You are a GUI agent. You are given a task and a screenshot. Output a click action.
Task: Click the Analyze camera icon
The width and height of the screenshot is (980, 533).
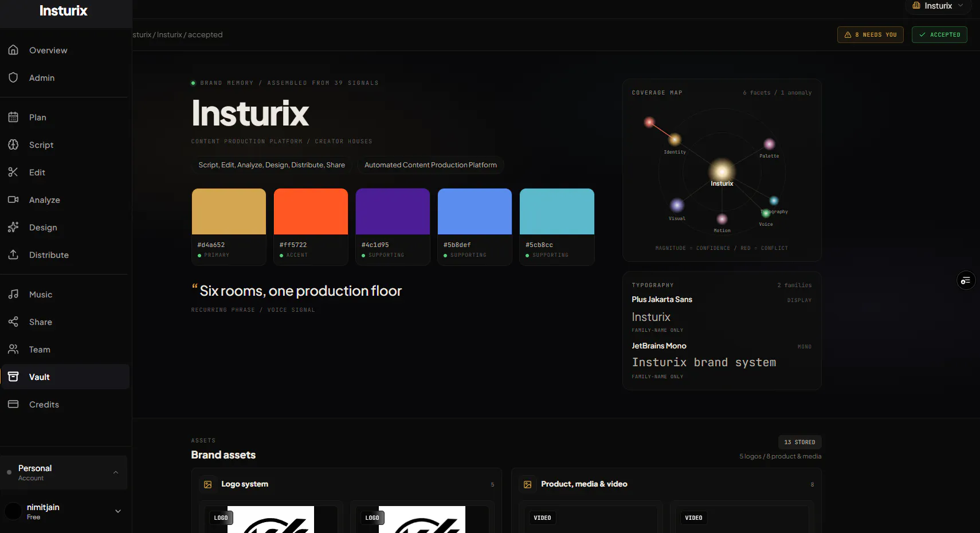tap(13, 199)
